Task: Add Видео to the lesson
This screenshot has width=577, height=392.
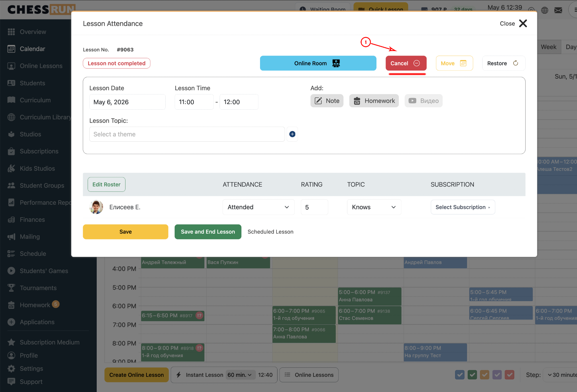Action: (x=423, y=101)
